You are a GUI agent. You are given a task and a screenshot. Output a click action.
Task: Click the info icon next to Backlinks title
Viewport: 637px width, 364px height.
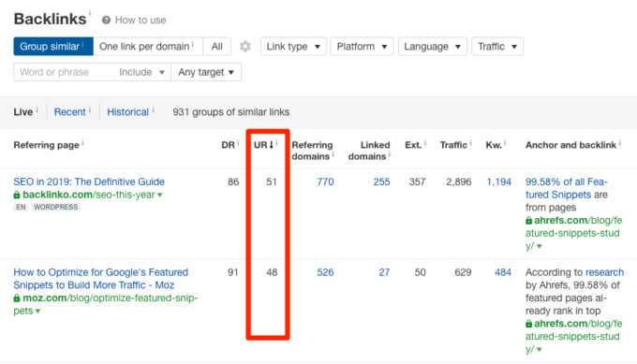pos(90,13)
